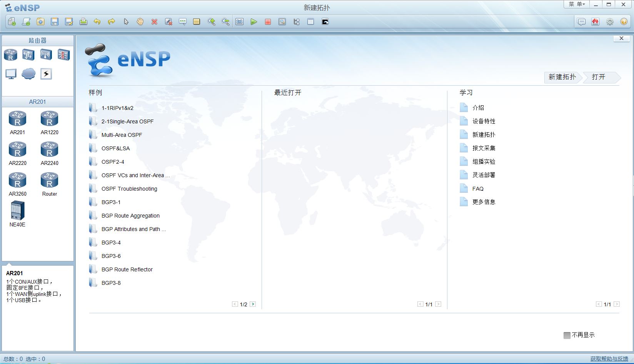Start devices with the green play button

click(254, 22)
